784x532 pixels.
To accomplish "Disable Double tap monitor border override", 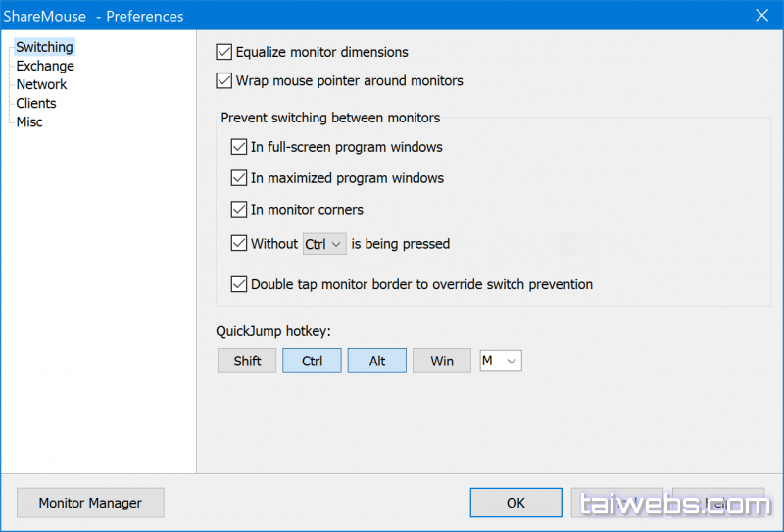I will point(239,284).
